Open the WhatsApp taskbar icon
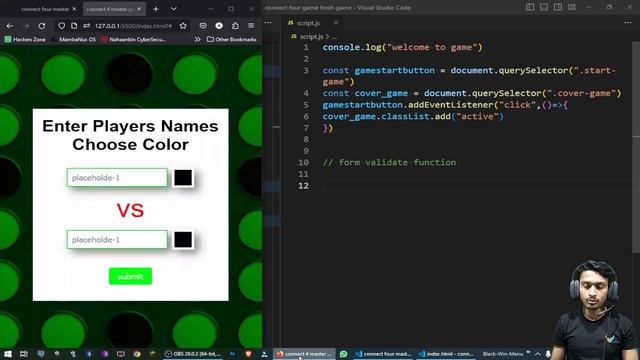Image resolution: width=640 pixels, height=360 pixels. [x=344, y=354]
